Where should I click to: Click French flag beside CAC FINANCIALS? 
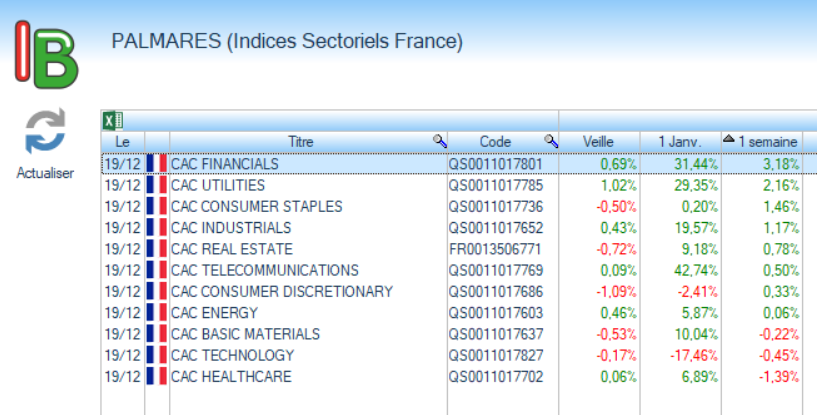[x=157, y=164]
